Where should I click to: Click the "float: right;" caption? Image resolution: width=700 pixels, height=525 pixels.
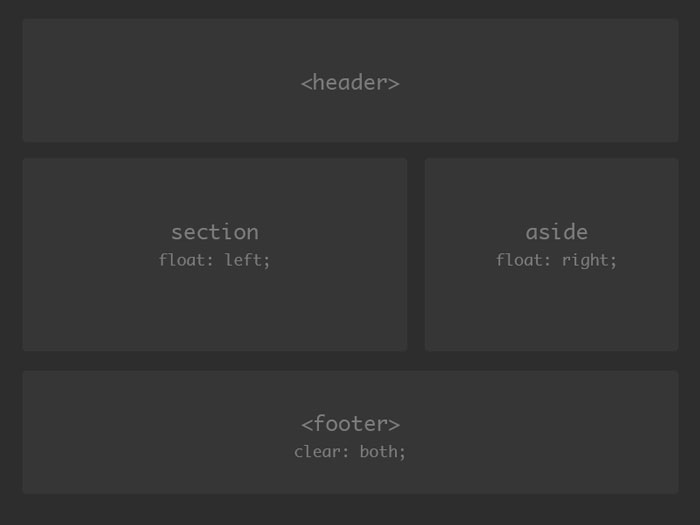tap(556, 260)
